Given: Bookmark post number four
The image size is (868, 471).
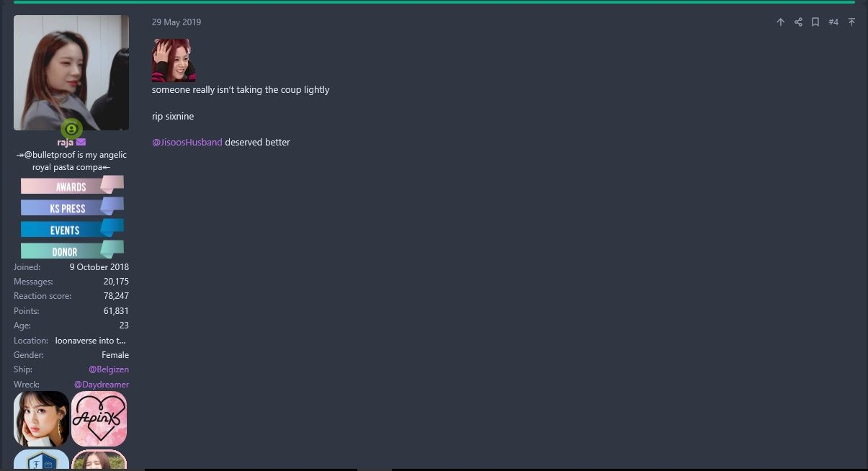Looking at the screenshot, I should pyautogui.click(x=815, y=22).
